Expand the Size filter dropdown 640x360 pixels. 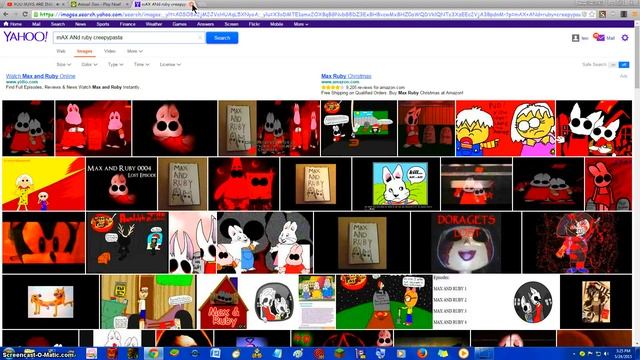[x=64, y=64]
